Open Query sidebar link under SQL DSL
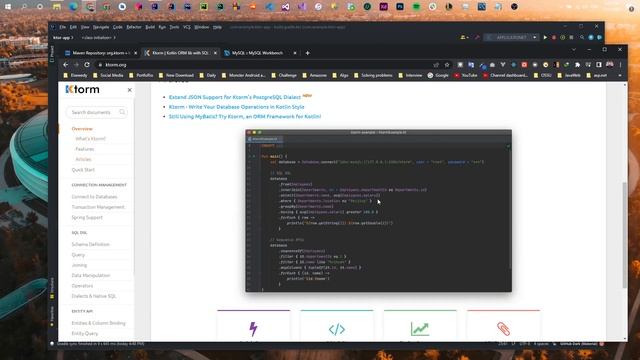 click(x=78, y=255)
